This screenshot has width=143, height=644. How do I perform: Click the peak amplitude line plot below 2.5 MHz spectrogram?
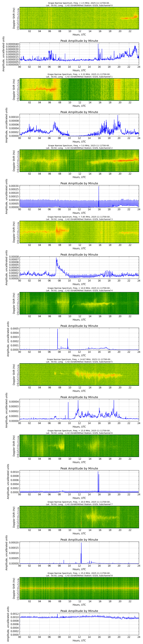coord(79,54)
